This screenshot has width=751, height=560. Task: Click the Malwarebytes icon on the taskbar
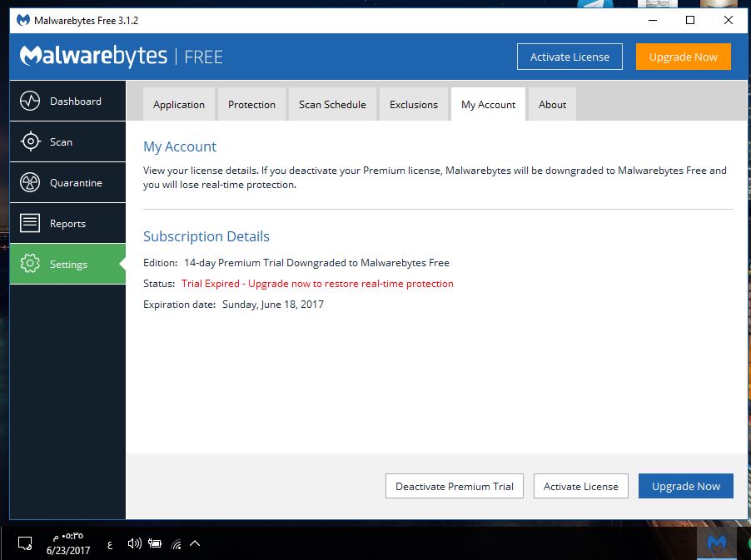[x=717, y=543]
